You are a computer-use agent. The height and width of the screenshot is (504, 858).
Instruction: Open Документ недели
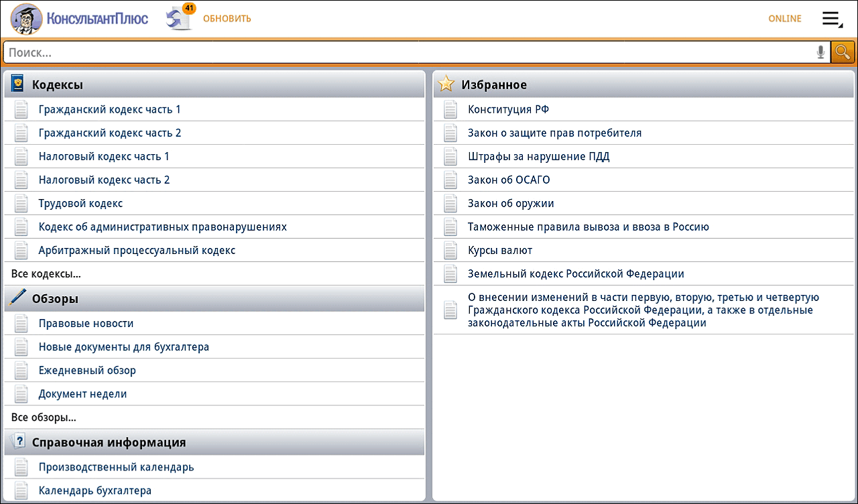coord(214,393)
